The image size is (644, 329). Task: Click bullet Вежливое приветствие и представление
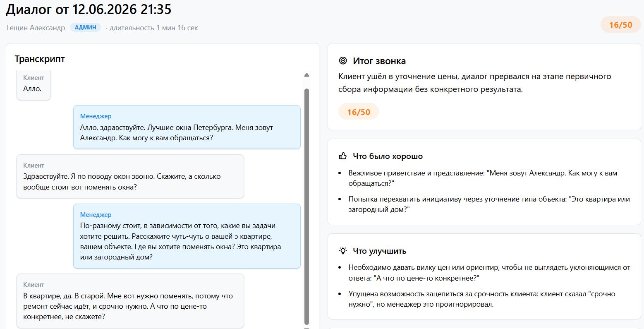click(x=483, y=178)
